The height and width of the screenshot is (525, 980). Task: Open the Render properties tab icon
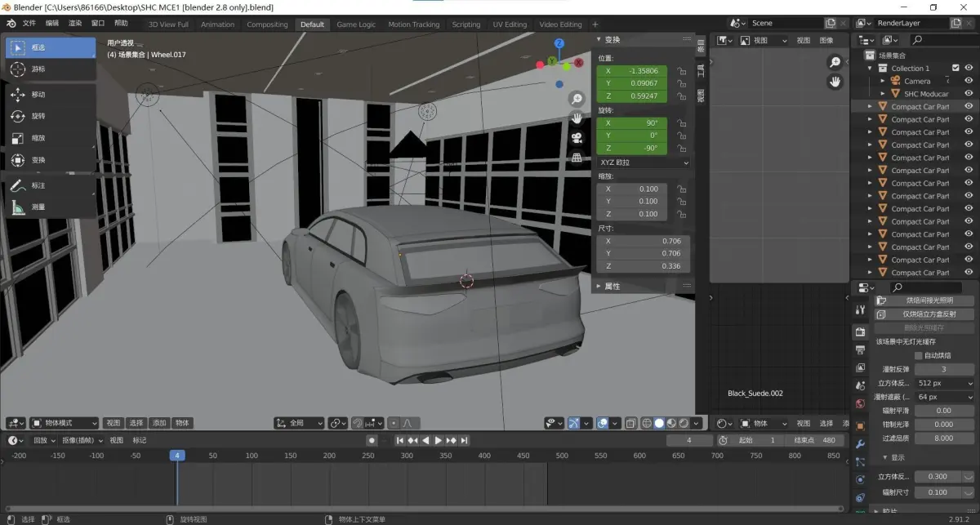coord(860,332)
